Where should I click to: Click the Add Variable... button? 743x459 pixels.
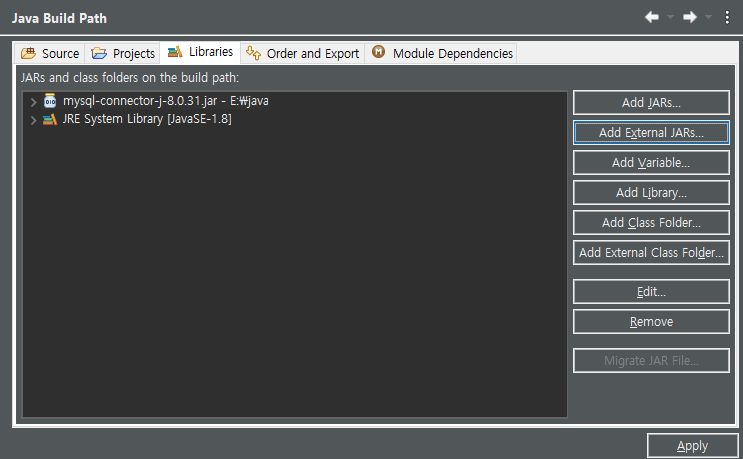[651, 162]
